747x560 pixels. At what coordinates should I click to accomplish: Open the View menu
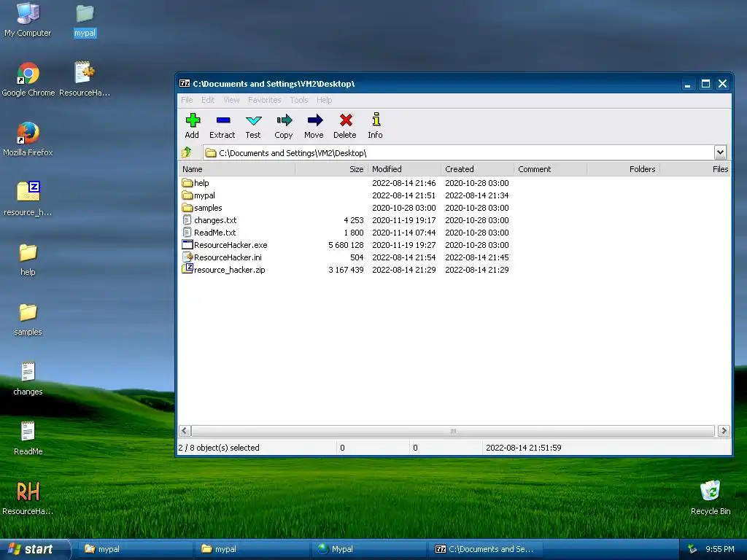pyautogui.click(x=231, y=100)
